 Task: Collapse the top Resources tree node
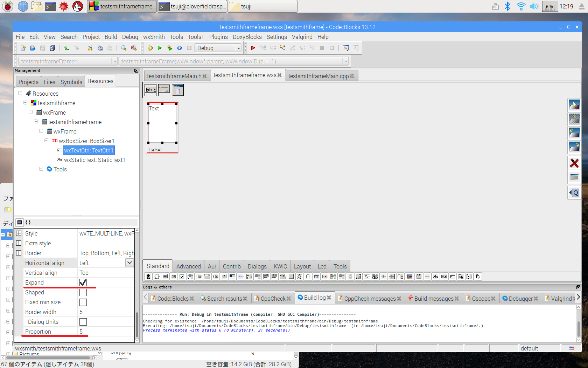click(x=20, y=93)
